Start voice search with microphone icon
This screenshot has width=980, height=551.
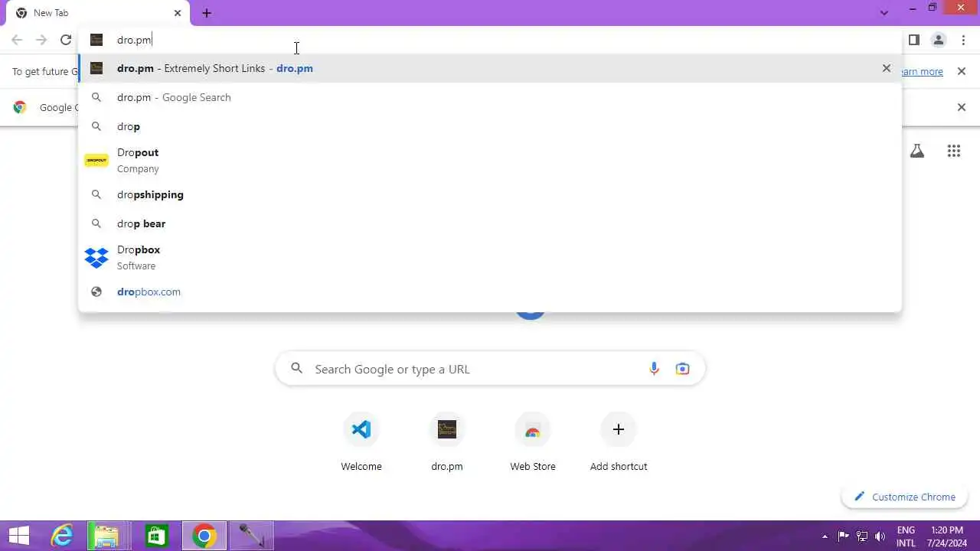[x=654, y=369]
